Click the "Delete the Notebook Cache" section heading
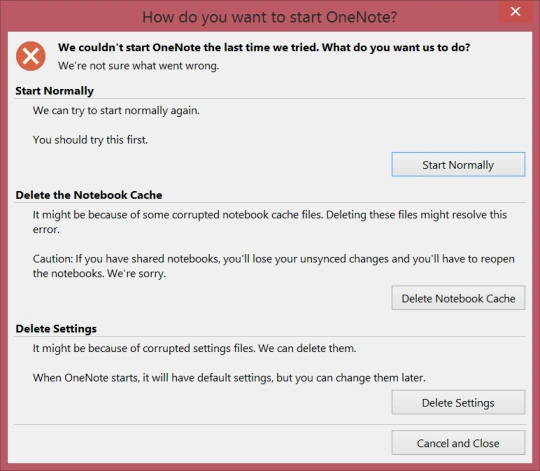Viewport: 540px width, 471px height. pos(89,195)
